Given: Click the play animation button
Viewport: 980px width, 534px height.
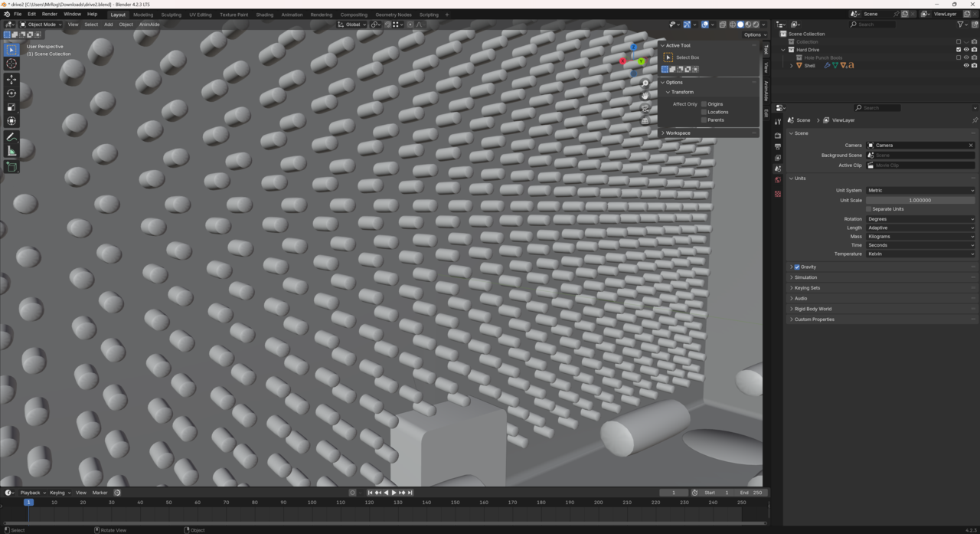Looking at the screenshot, I should coord(394,493).
